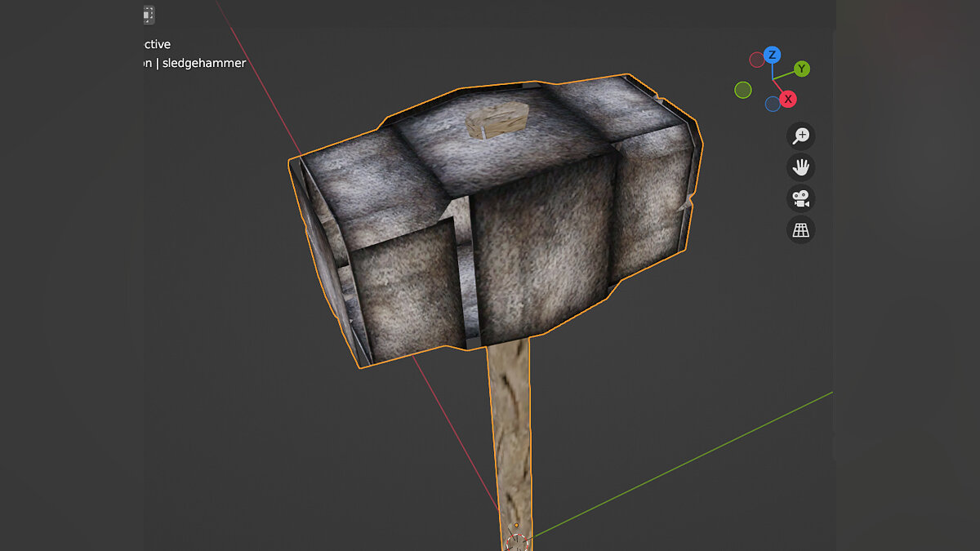Select the faded red negative X circle

tap(757, 59)
